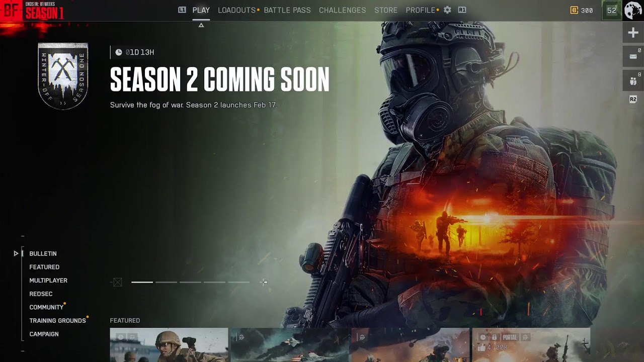Switch to the LOADOUTS tab
Image resolution: width=644 pixels, height=362 pixels.
point(236,10)
